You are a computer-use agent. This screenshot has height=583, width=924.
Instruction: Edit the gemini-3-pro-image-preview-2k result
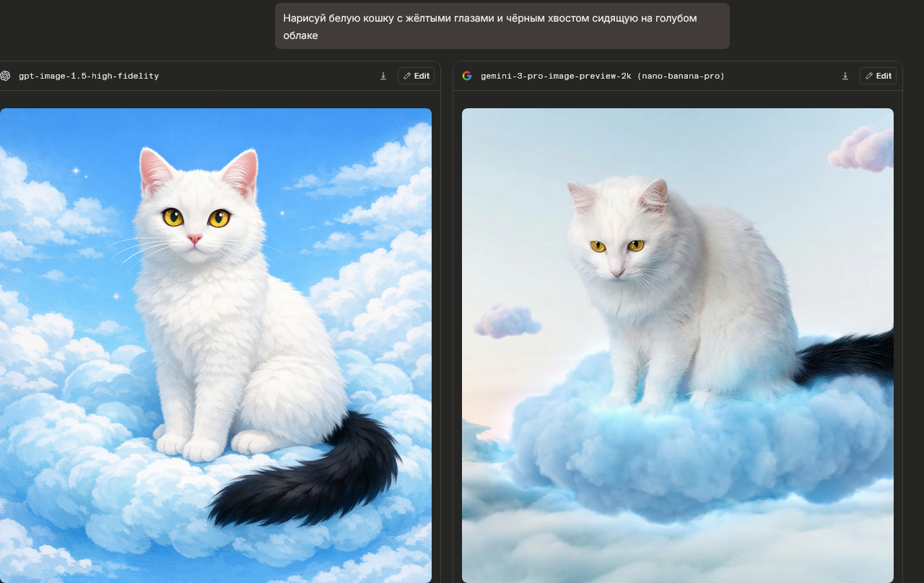click(x=878, y=76)
